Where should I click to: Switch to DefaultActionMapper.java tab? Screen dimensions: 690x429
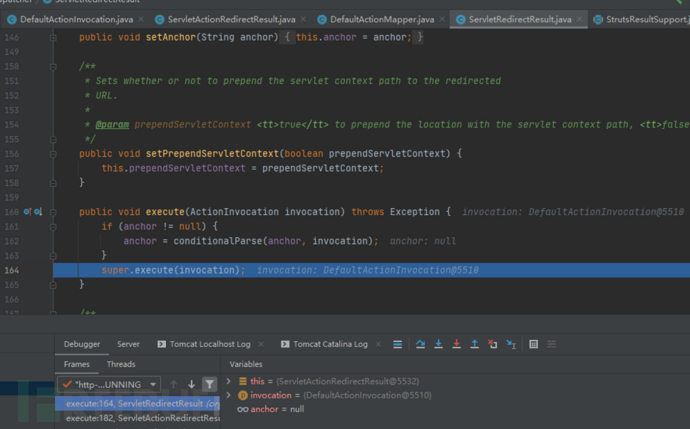tap(382, 19)
